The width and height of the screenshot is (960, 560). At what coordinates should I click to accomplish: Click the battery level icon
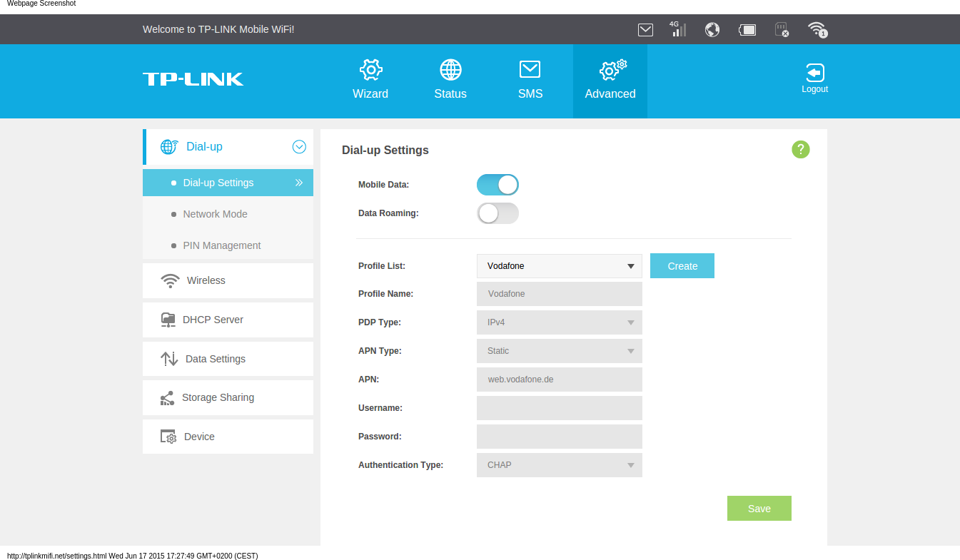pos(747,29)
